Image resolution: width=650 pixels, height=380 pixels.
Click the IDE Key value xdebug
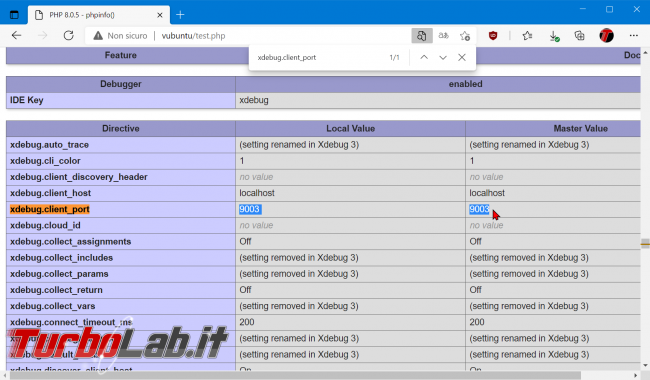(x=254, y=100)
